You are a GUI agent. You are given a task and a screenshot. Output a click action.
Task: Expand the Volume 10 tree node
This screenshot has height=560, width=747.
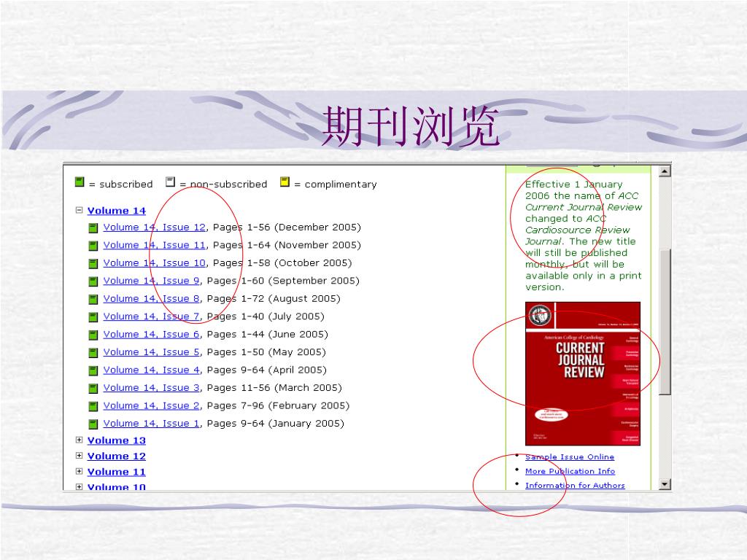click(79, 486)
